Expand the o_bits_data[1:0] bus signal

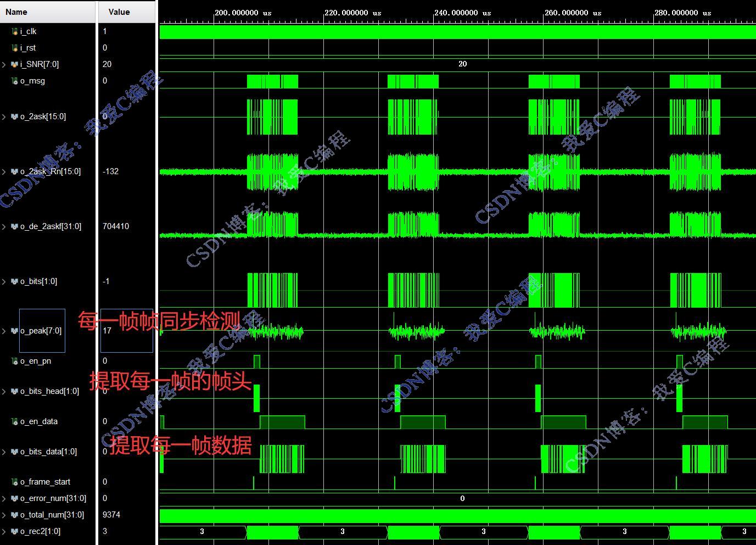coord(4,452)
